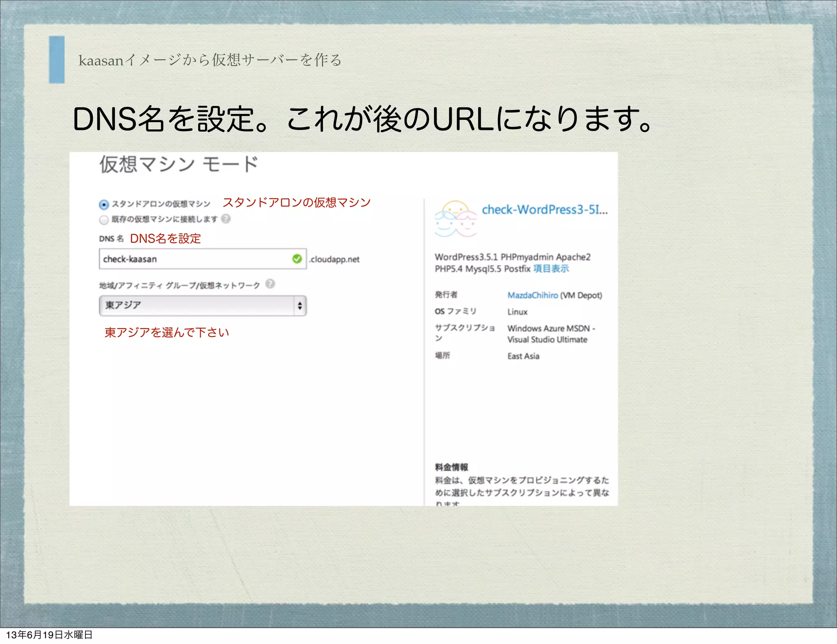Click the DNS name field containing check-kaasan
The image size is (837, 644).
(203, 259)
